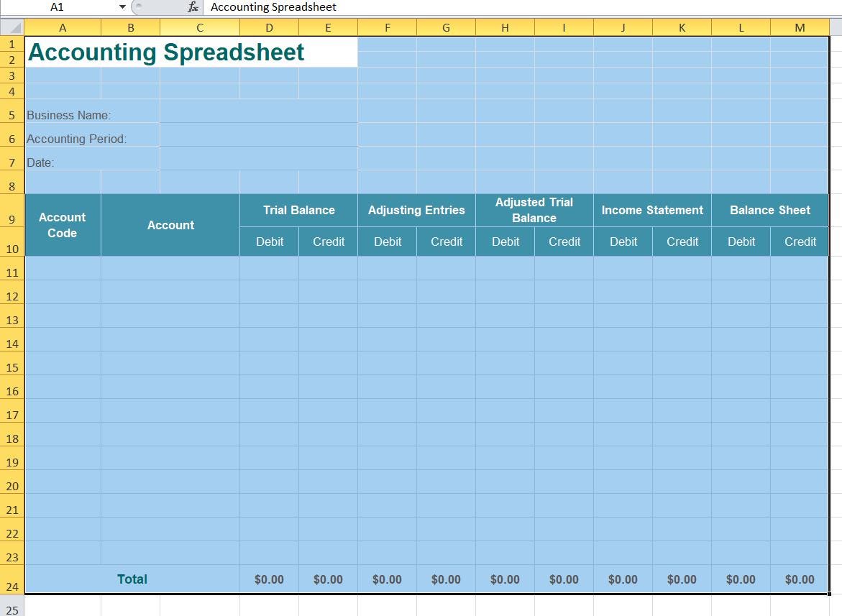This screenshot has width=842, height=616.
Task: Click the 'Business Name:' label cell
Action: tap(92, 111)
